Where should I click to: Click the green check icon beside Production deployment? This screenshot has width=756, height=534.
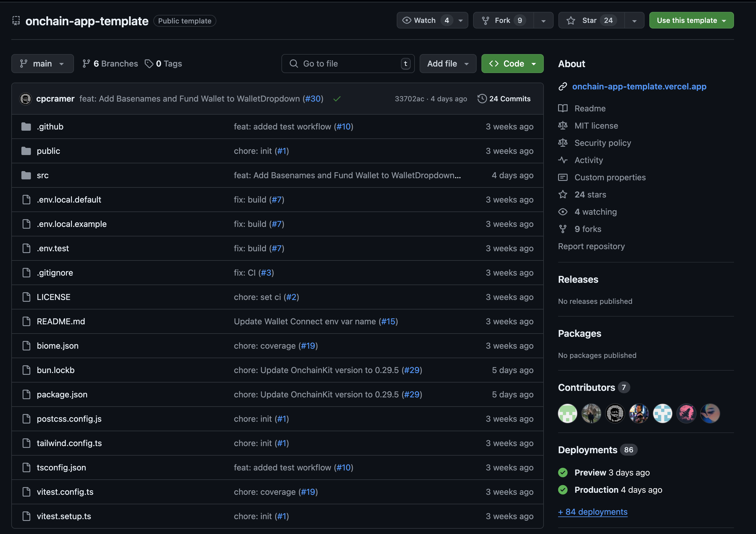tap(563, 490)
